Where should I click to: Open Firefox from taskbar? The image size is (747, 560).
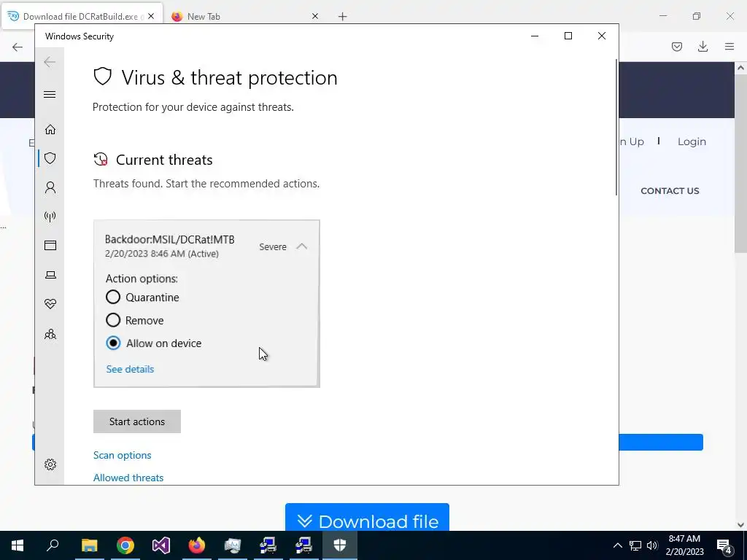click(197, 545)
